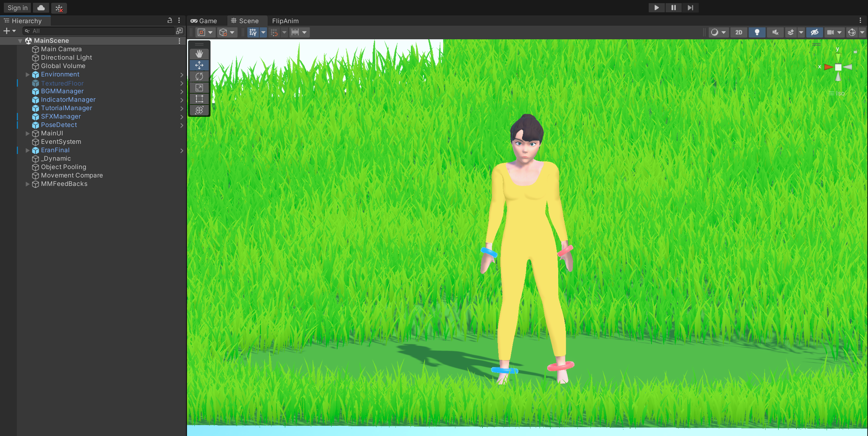
Task: Select the Hand view tool
Action: point(199,54)
